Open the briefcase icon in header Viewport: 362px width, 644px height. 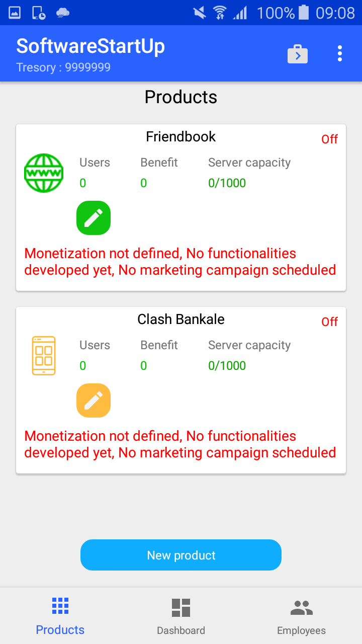click(x=298, y=54)
